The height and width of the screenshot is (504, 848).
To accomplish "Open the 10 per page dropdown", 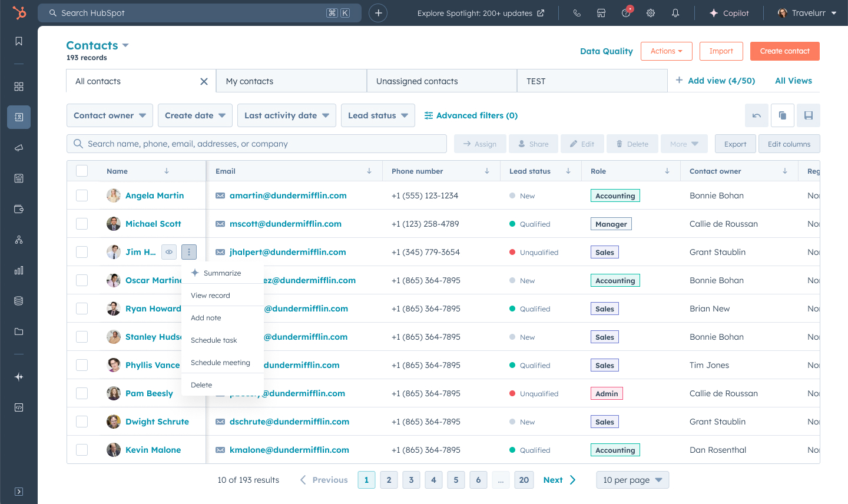I will click(632, 480).
